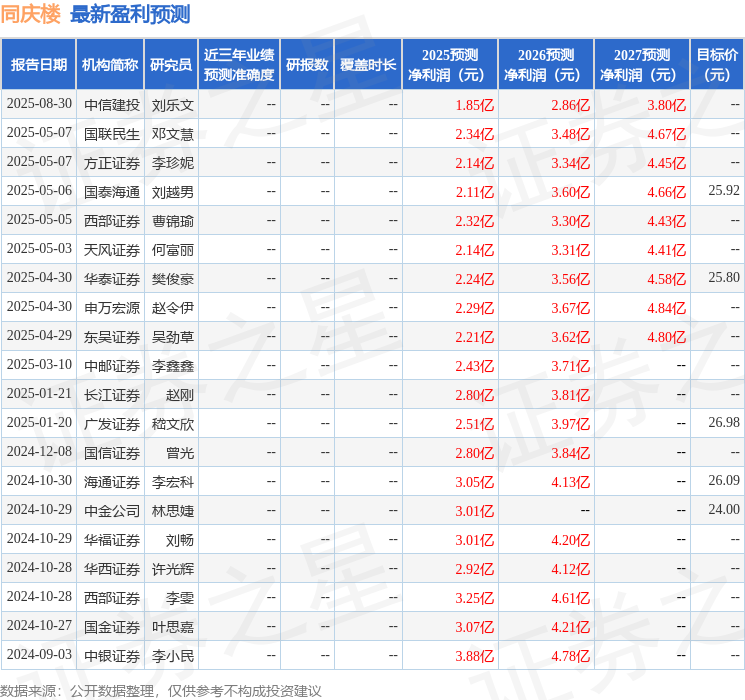Click the 3.80亿 forecast value
745x700 pixels.
coord(666,105)
